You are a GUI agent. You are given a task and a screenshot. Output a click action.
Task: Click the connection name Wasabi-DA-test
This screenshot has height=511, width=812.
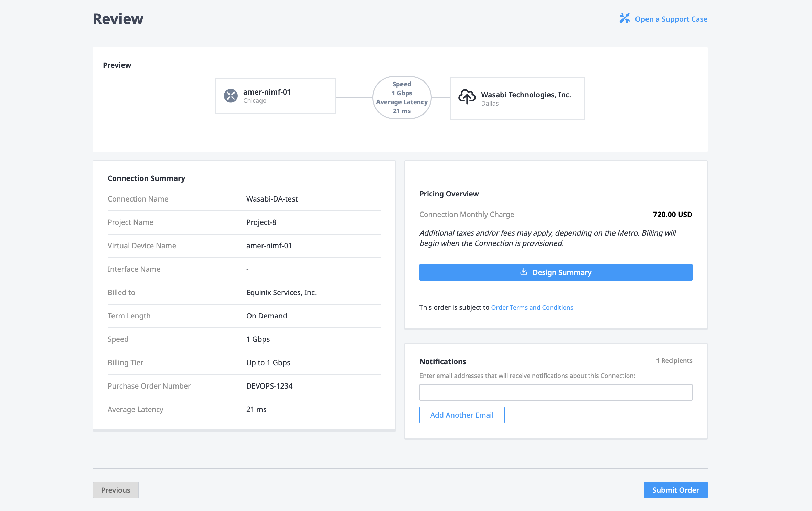click(x=272, y=199)
